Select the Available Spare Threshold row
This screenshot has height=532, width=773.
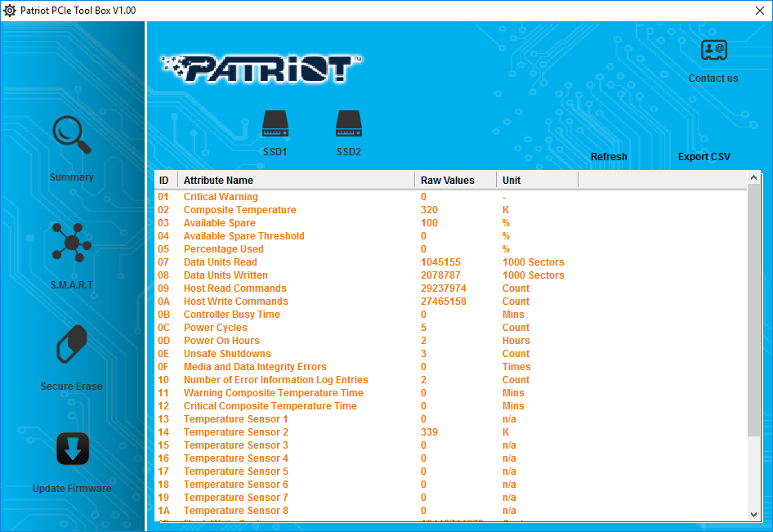(x=450, y=236)
